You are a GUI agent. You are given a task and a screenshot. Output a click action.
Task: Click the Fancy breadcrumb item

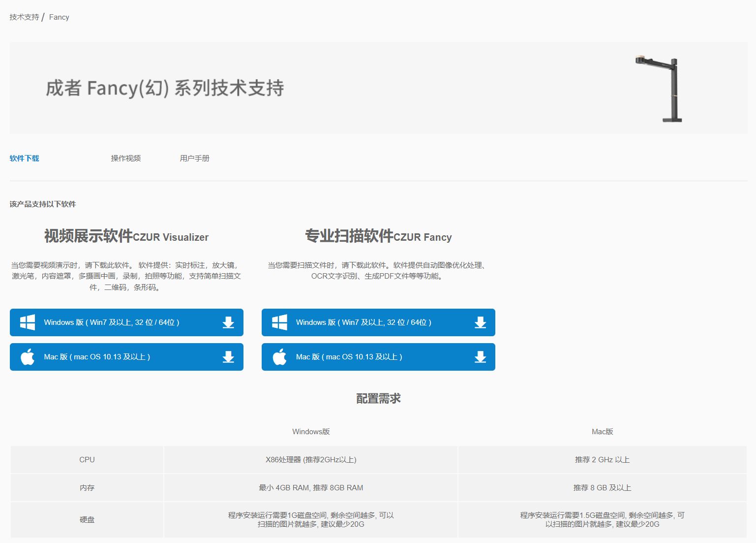coord(59,17)
